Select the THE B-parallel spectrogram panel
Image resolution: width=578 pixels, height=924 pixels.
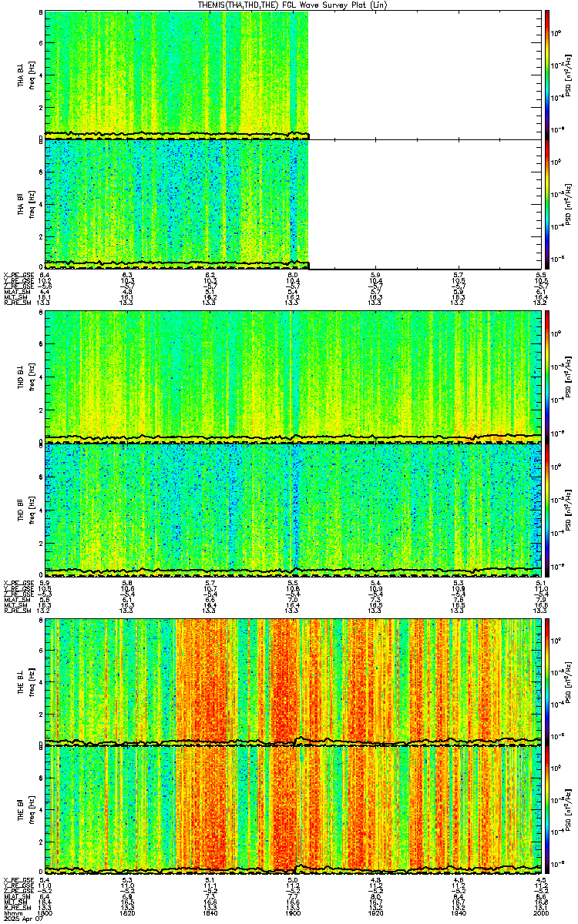click(293, 810)
